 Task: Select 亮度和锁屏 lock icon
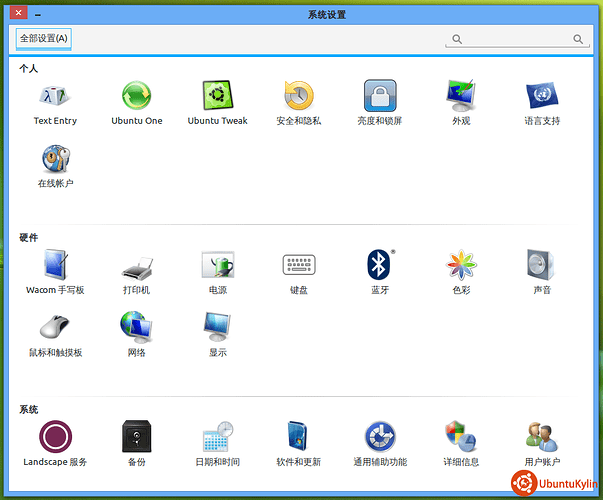click(380, 97)
